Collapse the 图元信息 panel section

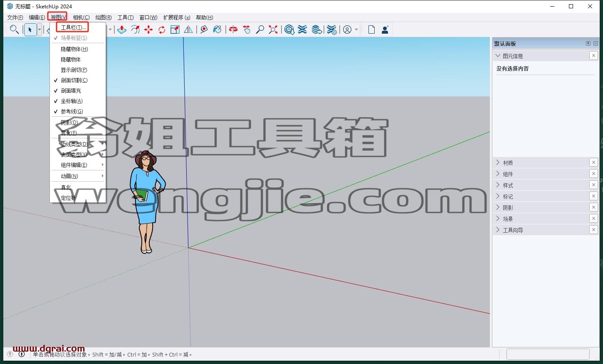coord(498,56)
